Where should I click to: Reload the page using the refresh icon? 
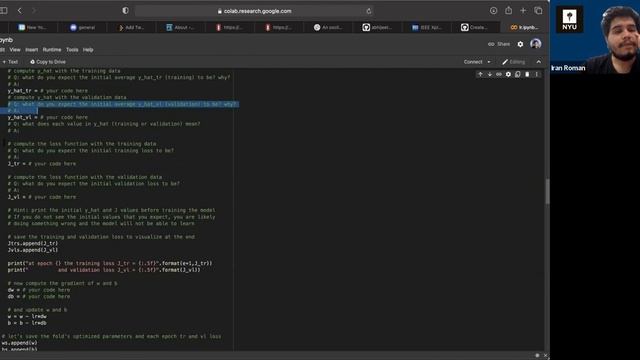tap(369, 11)
